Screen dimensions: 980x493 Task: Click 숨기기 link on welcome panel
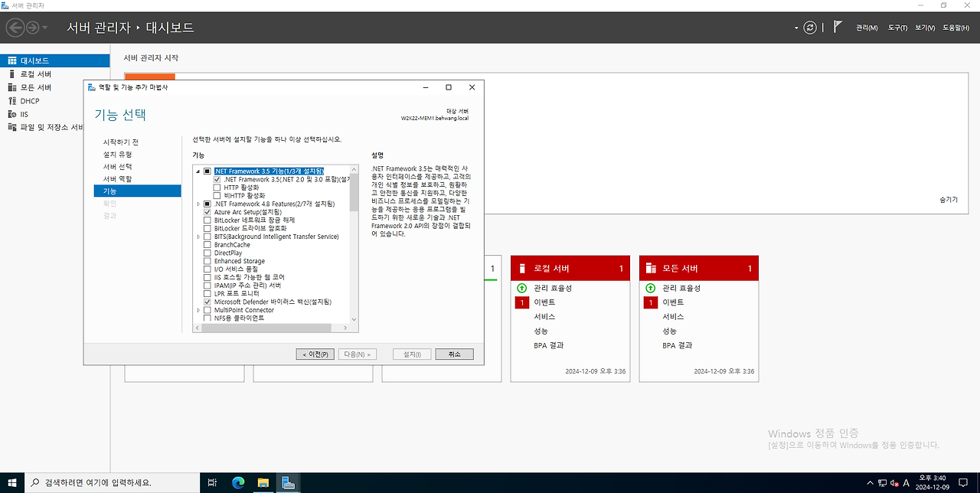tap(949, 199)
